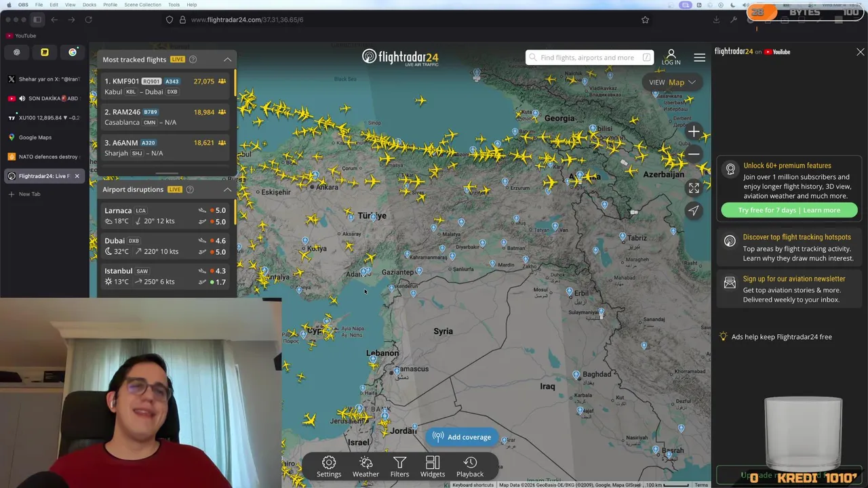Open browser wrench tools icon
868x488 pixels.
coord(734,20)
